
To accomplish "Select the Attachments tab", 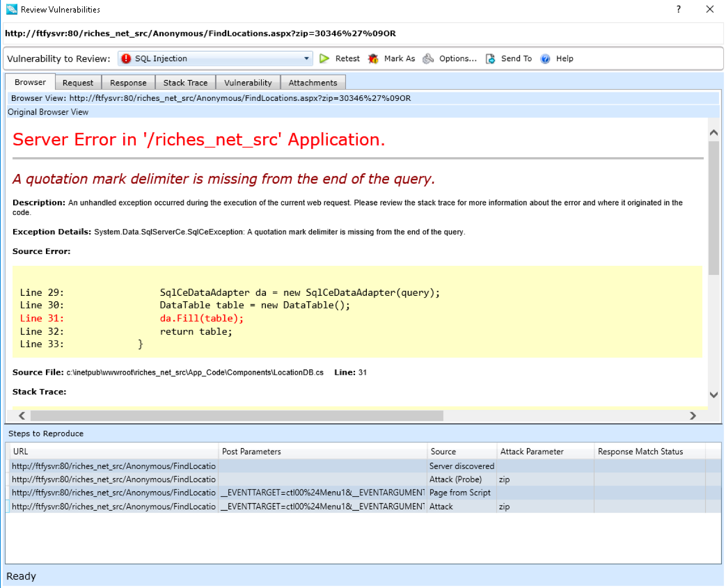I will tap(313, 83).
